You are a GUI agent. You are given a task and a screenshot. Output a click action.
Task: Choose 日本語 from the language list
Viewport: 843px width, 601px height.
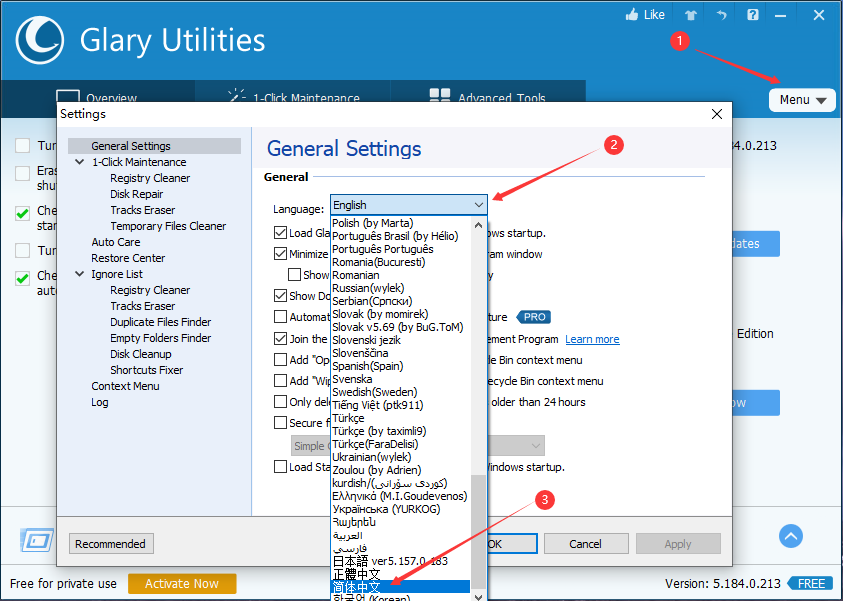(x=401, y=561)
